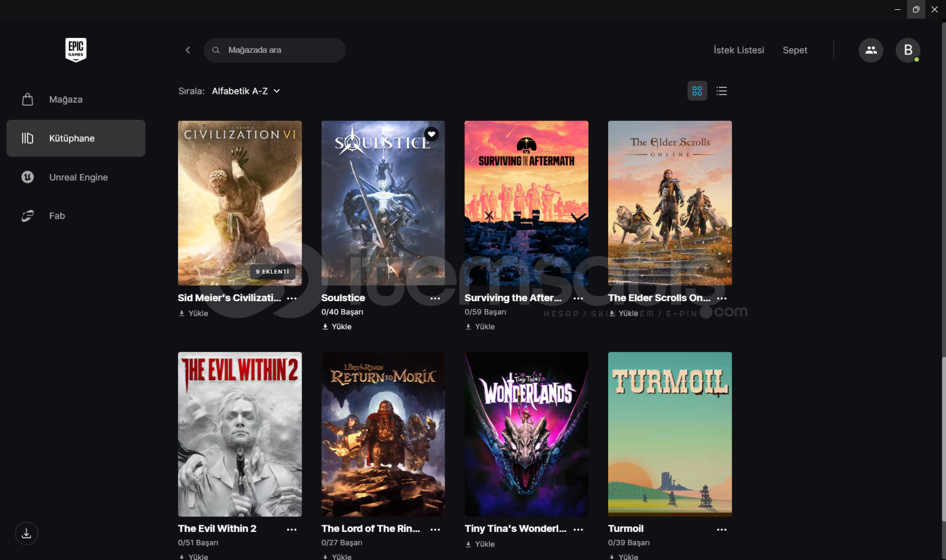This screenshot has width=946, height=560.
Task: Click the Turmoil game title
Action: tap(626, 529)
